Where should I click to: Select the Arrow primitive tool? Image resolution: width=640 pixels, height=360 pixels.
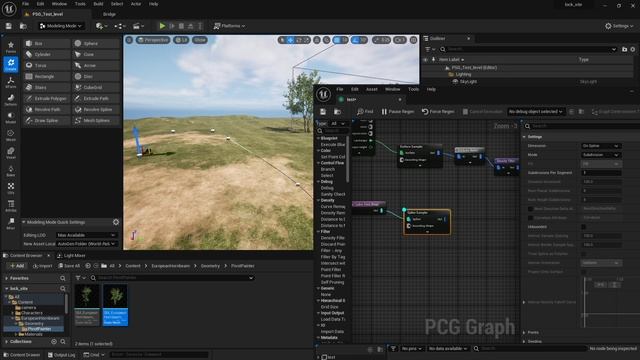96,65
